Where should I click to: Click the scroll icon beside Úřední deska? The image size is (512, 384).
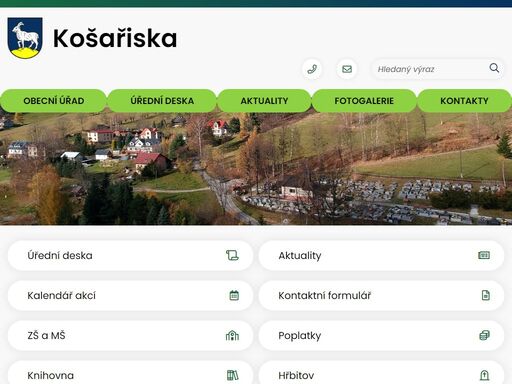[x=232, y=255]
